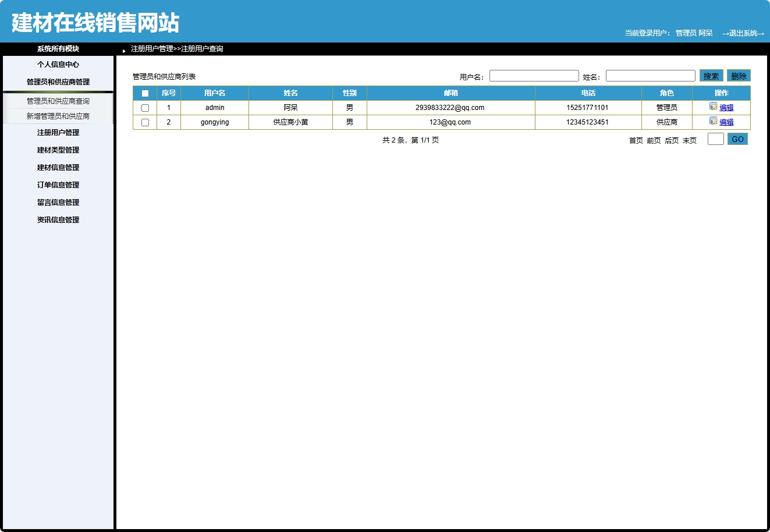Screen dimensions: 770x532
Task: Open 建材类型管理 in the sidebar
Action: click(57, 150)
